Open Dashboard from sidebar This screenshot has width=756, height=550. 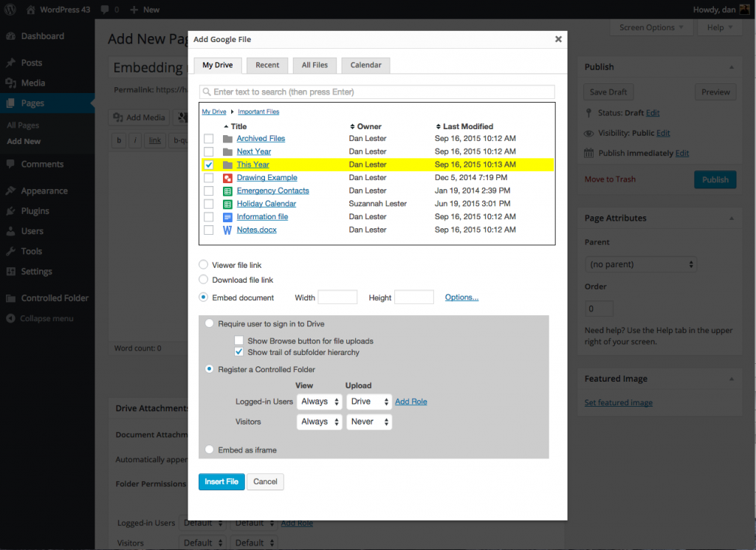[x=42, y=36]
